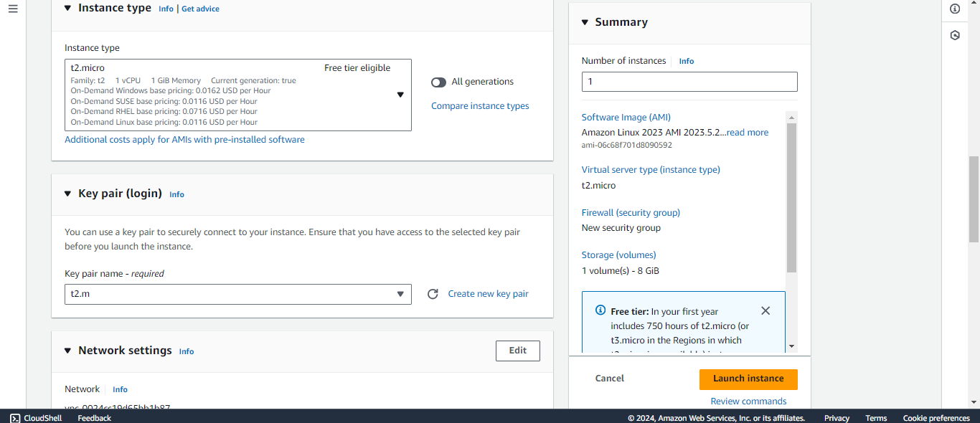Open the recently visited services clock icon

pyautogui.click(x=954, y=34)
